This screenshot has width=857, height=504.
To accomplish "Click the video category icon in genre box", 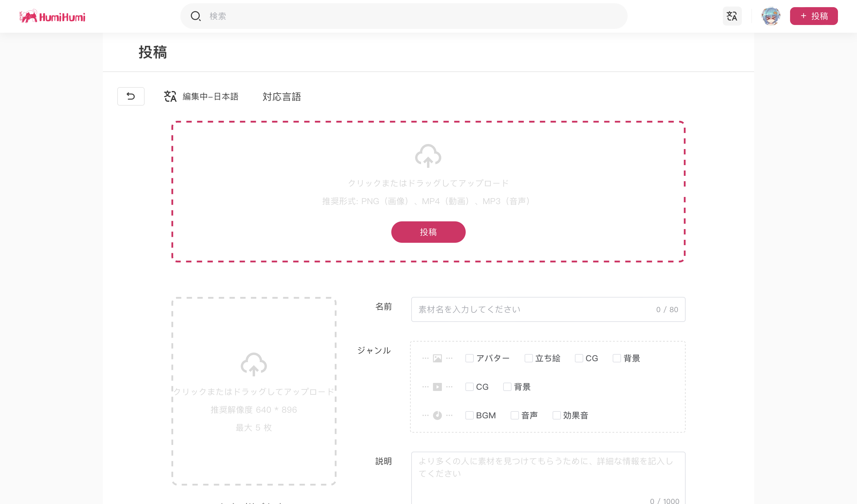I will coord(437,387).
